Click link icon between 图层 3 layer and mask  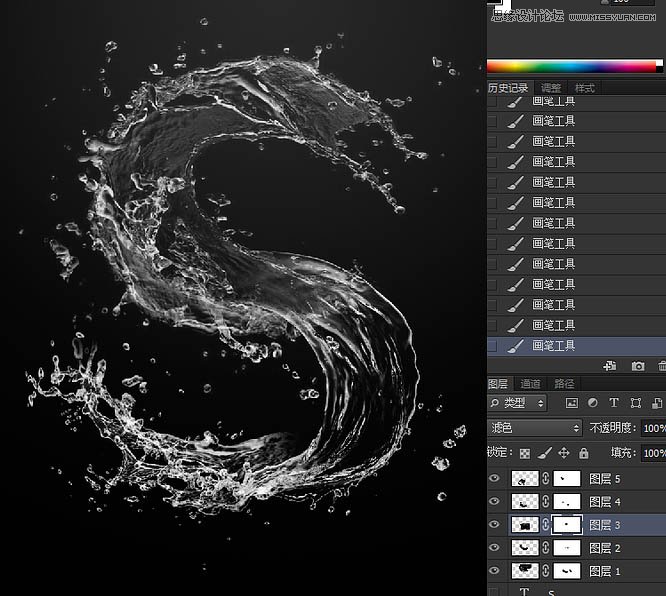point(546,525)
